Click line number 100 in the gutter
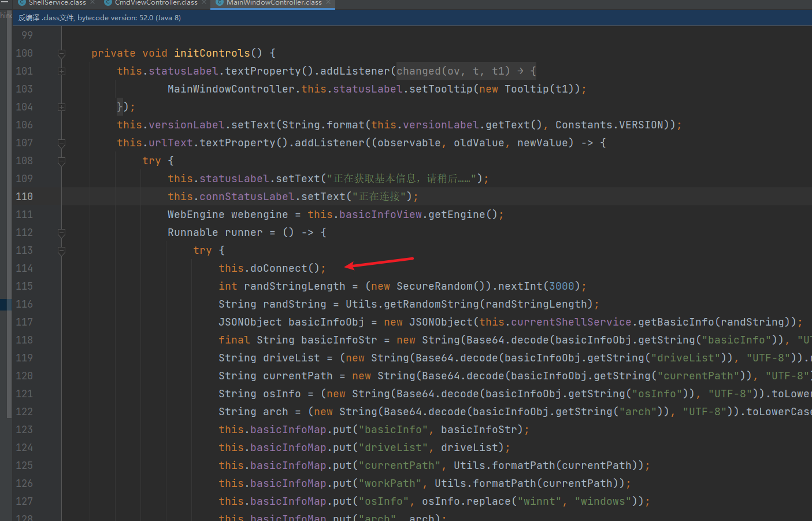This screenshot has width=812, height=521. point(24,53)
